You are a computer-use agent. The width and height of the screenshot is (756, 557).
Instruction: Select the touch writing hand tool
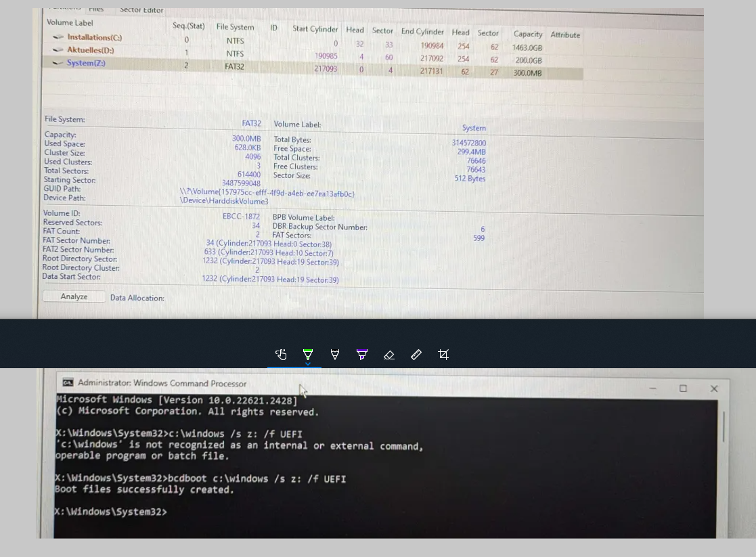click(281, 355)
